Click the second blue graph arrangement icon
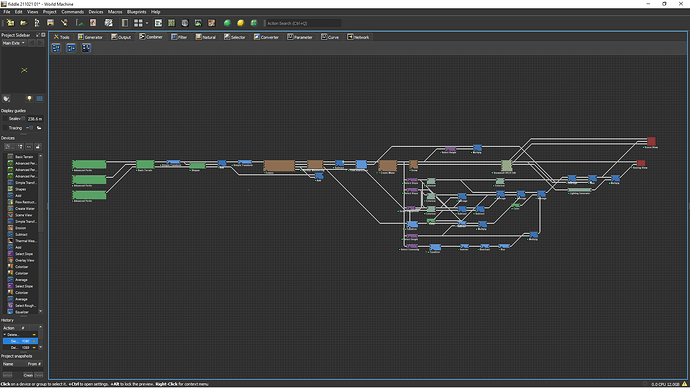 point(71,48)
